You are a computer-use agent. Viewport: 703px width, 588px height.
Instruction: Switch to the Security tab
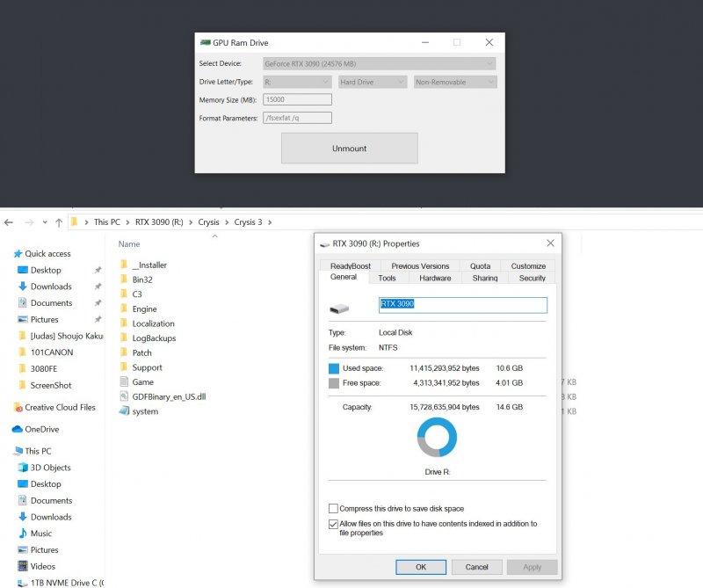(533, 278)
